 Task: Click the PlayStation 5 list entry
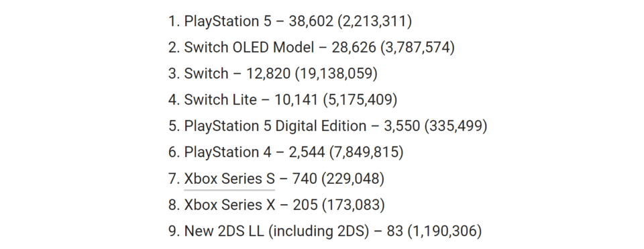pos(290,21)
